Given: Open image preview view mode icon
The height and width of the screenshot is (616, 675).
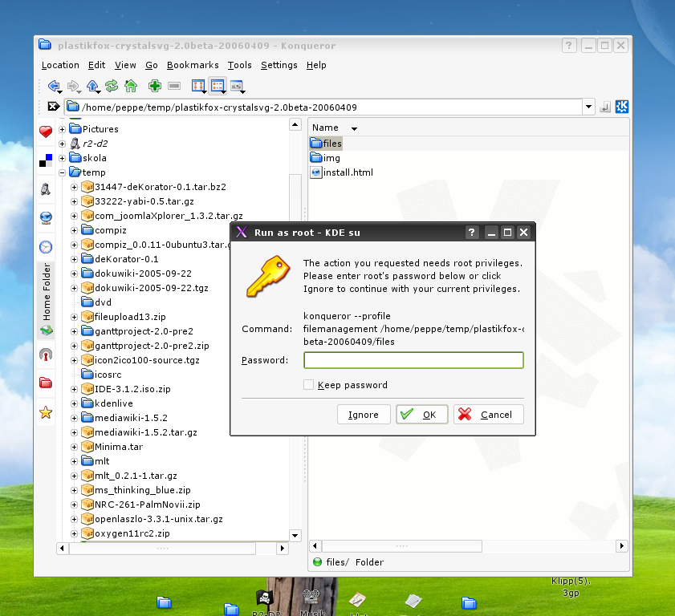Looking at the screenshot, I should click(238, 86).
